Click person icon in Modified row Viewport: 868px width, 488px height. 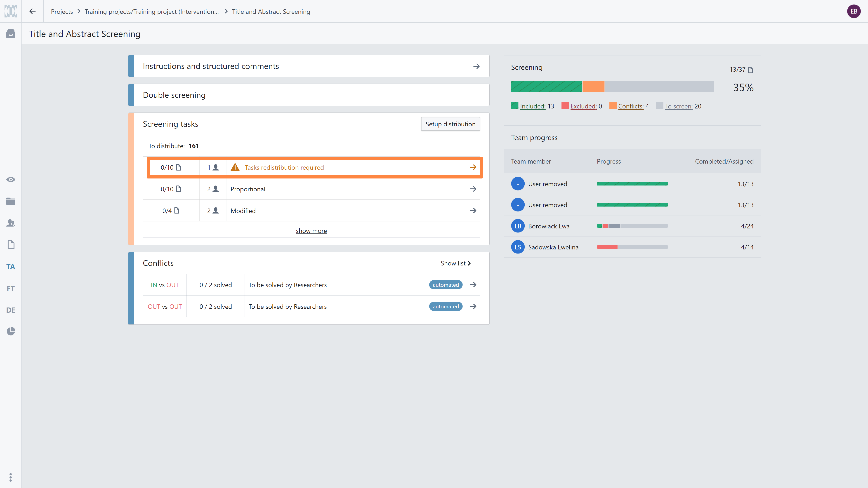[x=216, y=211]
